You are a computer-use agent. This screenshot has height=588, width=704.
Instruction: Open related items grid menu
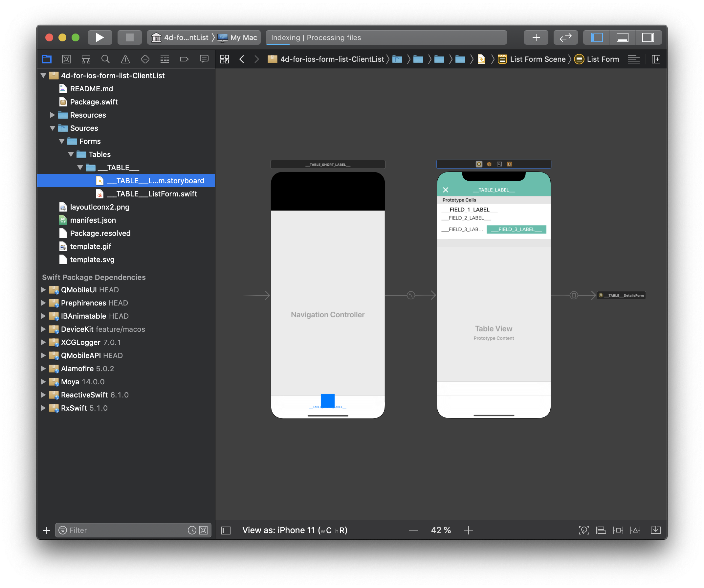pyautogui.click(x=225, y=59)
